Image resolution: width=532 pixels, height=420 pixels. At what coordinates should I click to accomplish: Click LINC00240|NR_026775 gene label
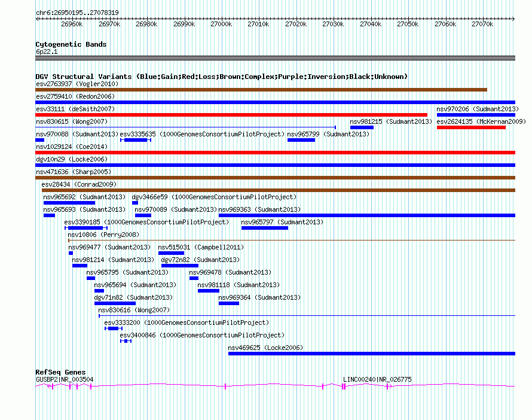pos(377,379)
